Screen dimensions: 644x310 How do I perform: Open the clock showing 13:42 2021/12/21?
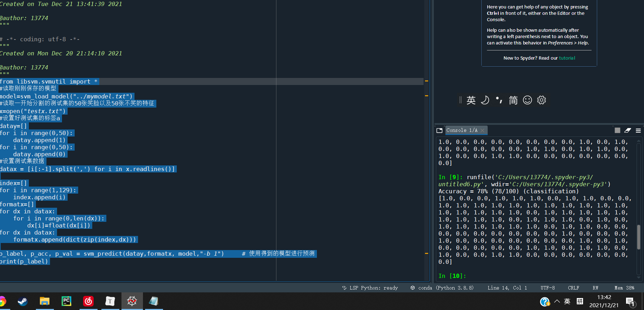click(x=604, y=301)
